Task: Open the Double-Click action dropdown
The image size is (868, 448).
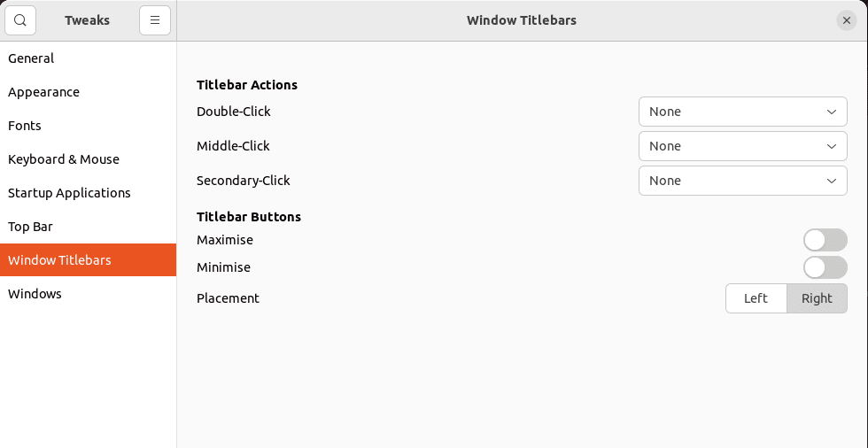Action: [742, 112]
